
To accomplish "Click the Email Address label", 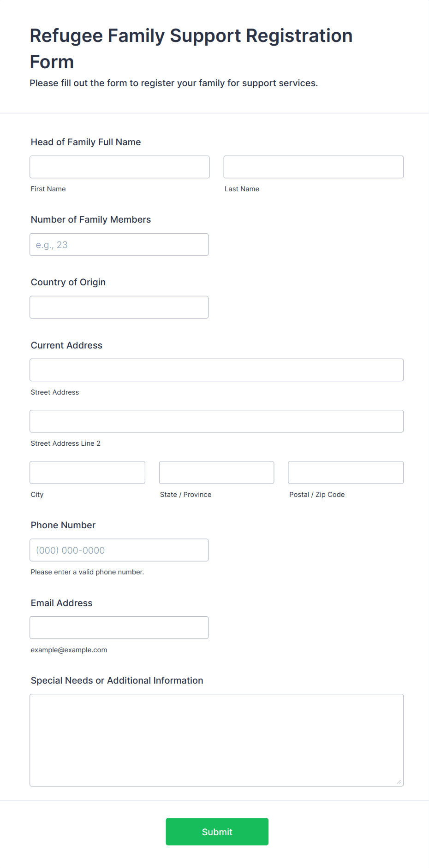I will click(x=61, y=603).
